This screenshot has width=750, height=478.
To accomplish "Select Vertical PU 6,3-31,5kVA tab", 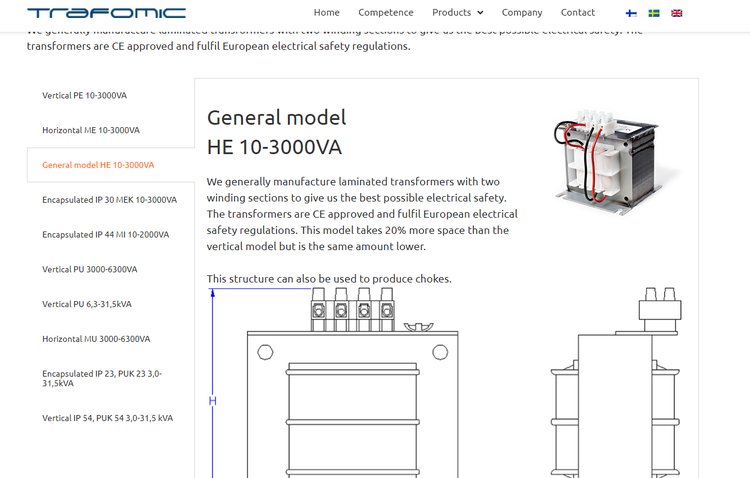I will click(89, 304).
